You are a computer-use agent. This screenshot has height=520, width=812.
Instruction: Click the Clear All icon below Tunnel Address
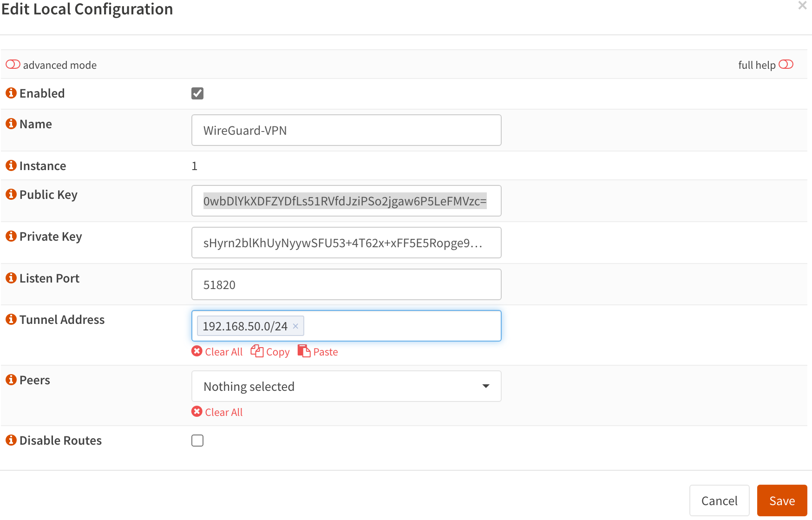pyautogui.click(x=196, y=351)
